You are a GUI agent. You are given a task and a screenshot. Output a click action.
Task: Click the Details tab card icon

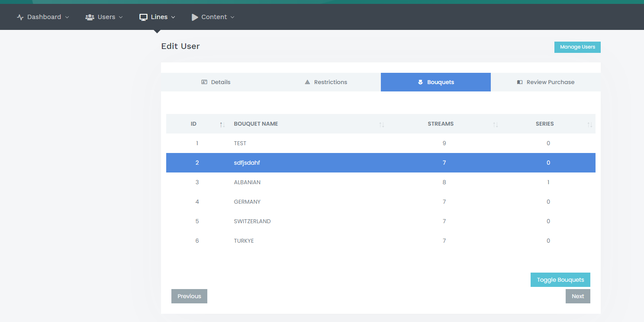(204, 82)
